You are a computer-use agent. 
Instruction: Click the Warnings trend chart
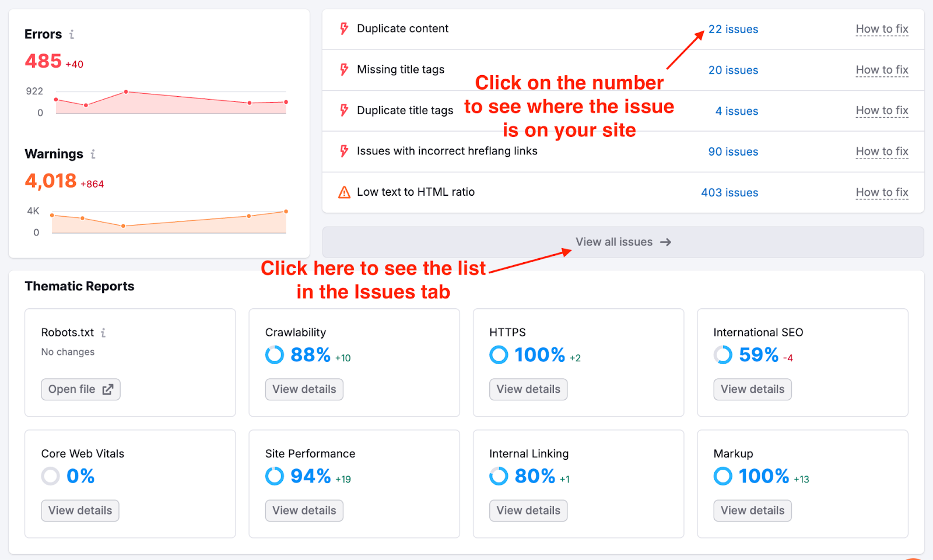pos(169,223)
